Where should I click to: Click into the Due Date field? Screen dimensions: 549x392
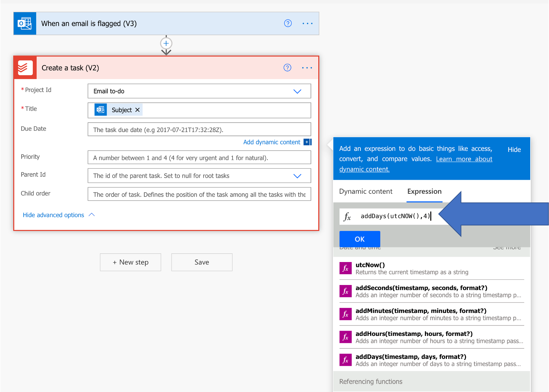click(x=199, y=130)
